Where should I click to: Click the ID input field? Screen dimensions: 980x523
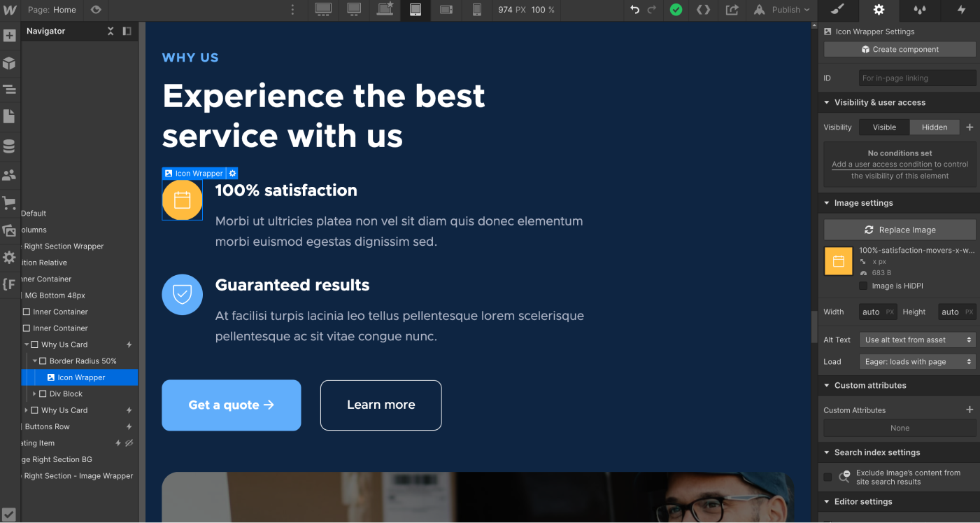tap(917, 78)
